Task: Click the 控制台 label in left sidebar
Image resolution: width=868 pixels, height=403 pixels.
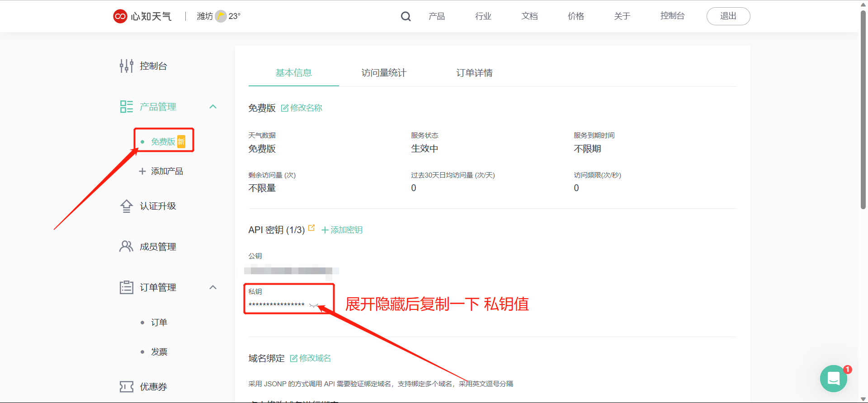Action: pos(153,66)
